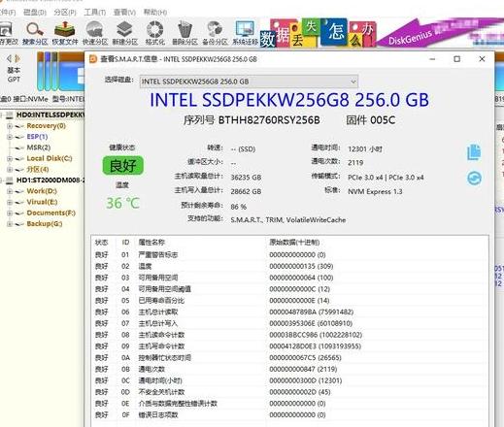The width and height of the screenshot is (504, 427).
Task: Close the S.M.A.R.T. info dialog
Action: (482, 59)
